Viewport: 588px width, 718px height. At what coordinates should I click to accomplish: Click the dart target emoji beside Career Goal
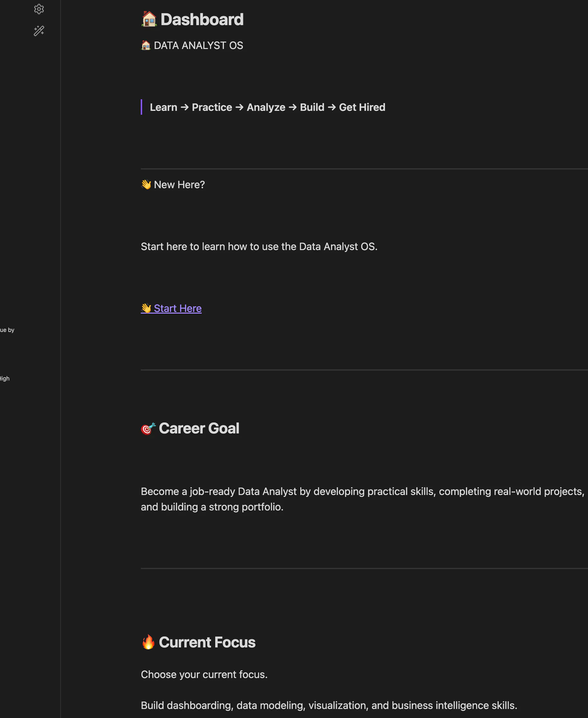coord(148,429)
